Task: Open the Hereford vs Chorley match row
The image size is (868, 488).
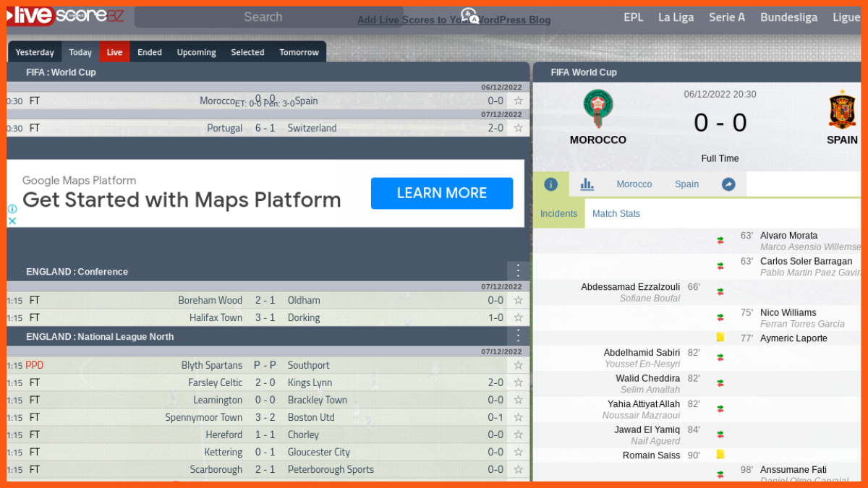Action: coord(262,435)
